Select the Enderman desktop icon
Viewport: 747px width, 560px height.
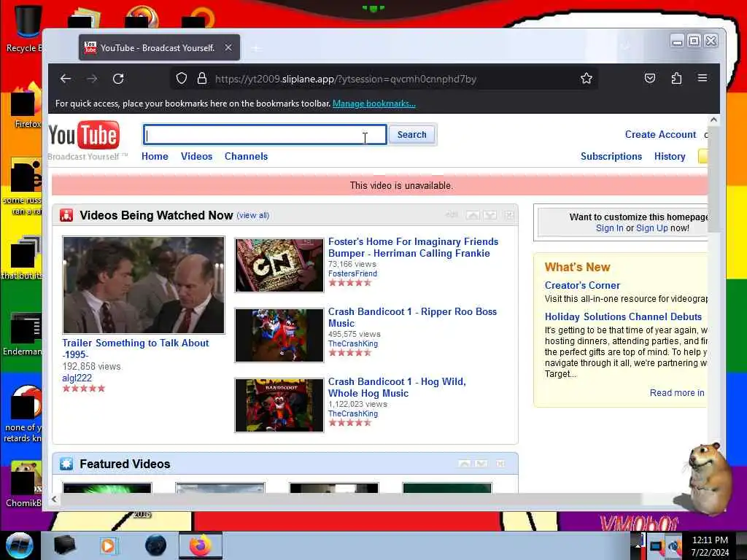pyautogui.click(x=24, y=334)
